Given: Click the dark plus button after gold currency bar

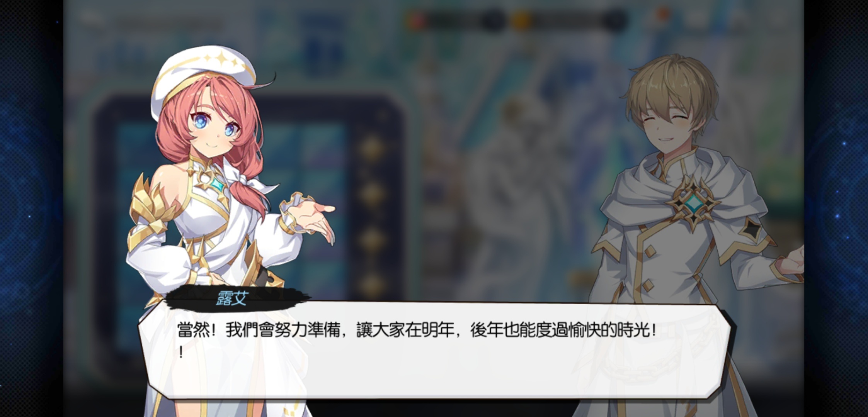Looking at the screenshot, I should point(614,19).
